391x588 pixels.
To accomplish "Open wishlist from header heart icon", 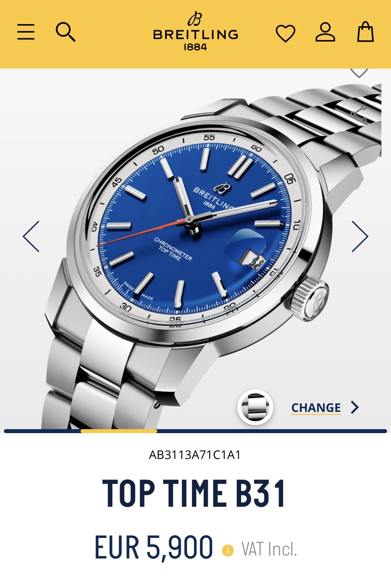I will coord(285,33).
